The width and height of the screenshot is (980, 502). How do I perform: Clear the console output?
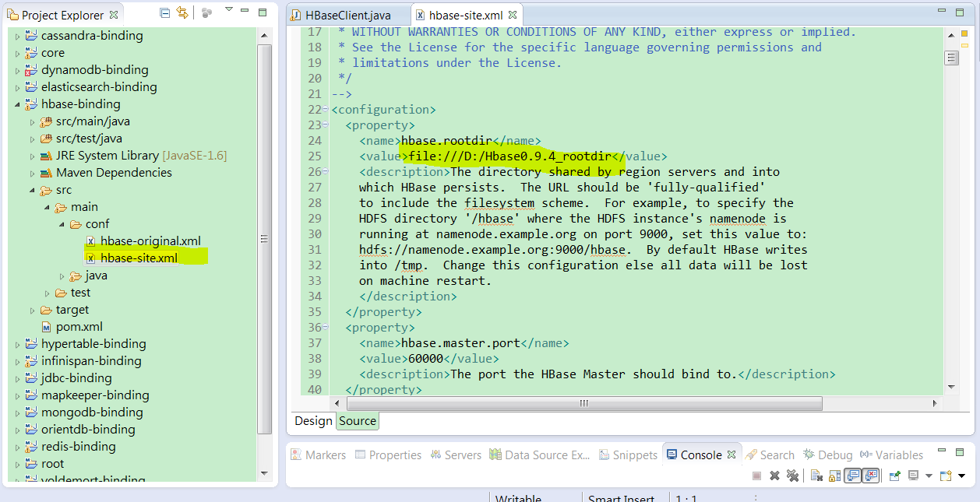click(816, 476)
